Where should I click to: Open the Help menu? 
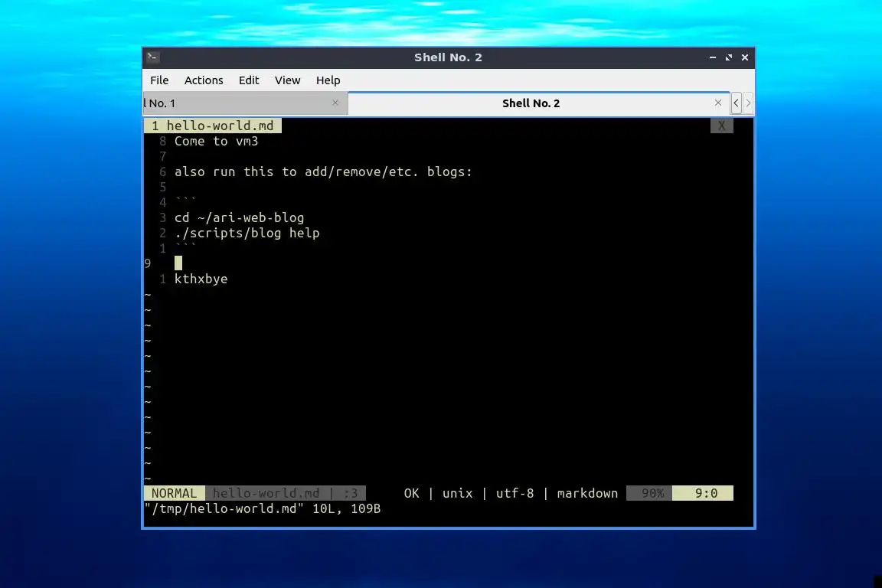328,80
